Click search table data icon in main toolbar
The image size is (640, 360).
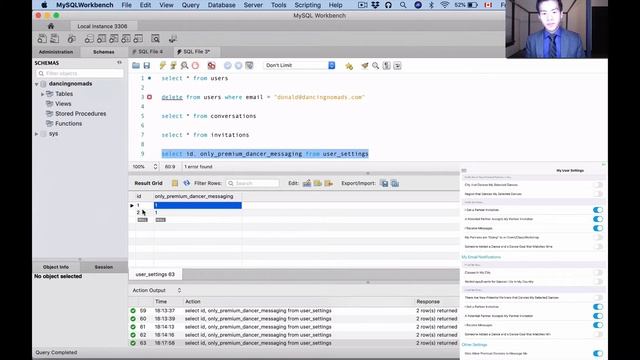156,39
